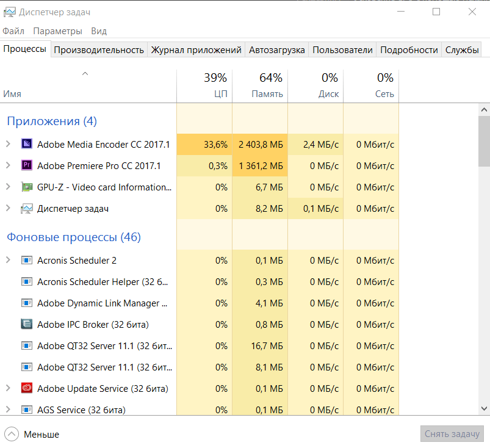Sort by the ЦП column header
The width and height of the screenshot is (490, 448).
204,85
